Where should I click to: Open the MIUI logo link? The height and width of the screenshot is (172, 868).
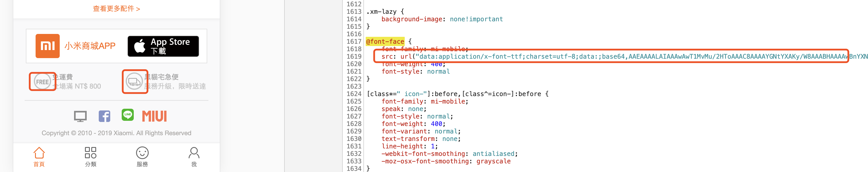click(154, 116)
